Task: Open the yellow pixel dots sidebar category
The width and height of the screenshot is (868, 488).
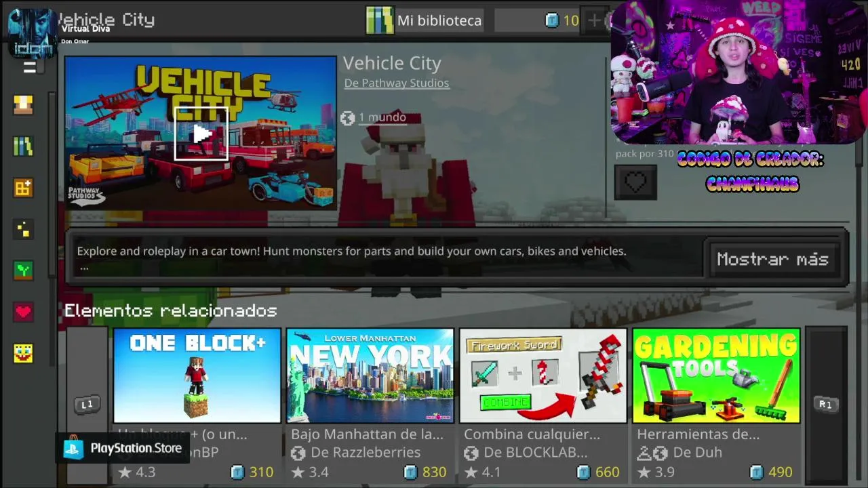Action: tap(23, 229)
